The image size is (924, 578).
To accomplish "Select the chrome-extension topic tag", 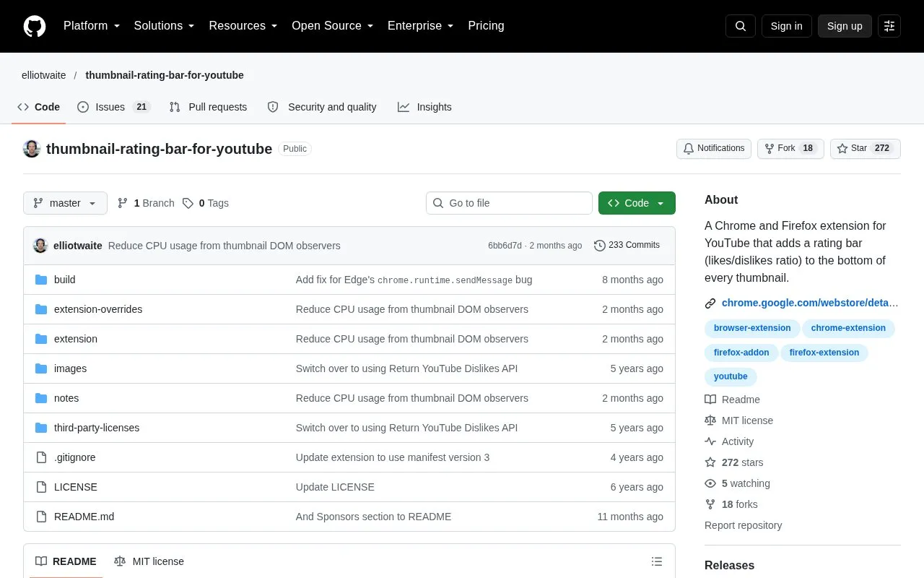I will click(x=848, y=328).
